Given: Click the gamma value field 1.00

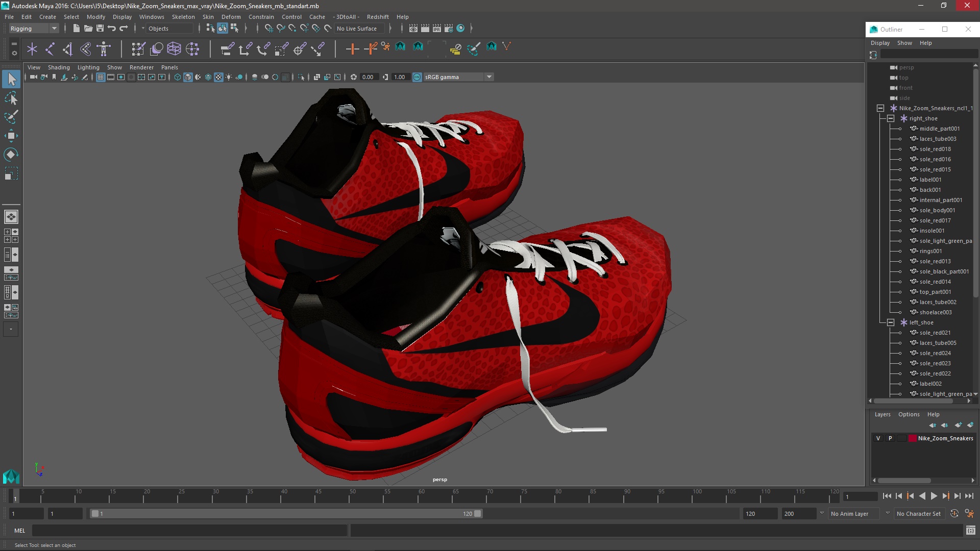Looking at the screenshot, I should (x=400, y=77).
